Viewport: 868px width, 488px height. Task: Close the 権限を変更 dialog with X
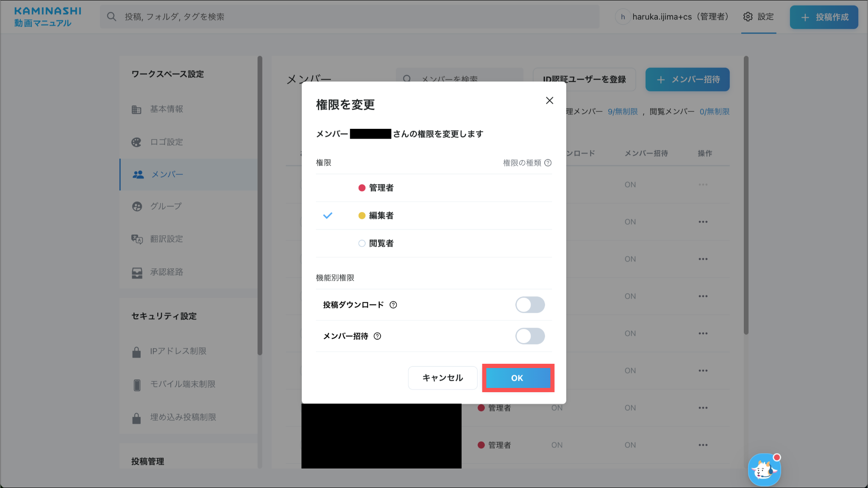[x=549, y=100]
